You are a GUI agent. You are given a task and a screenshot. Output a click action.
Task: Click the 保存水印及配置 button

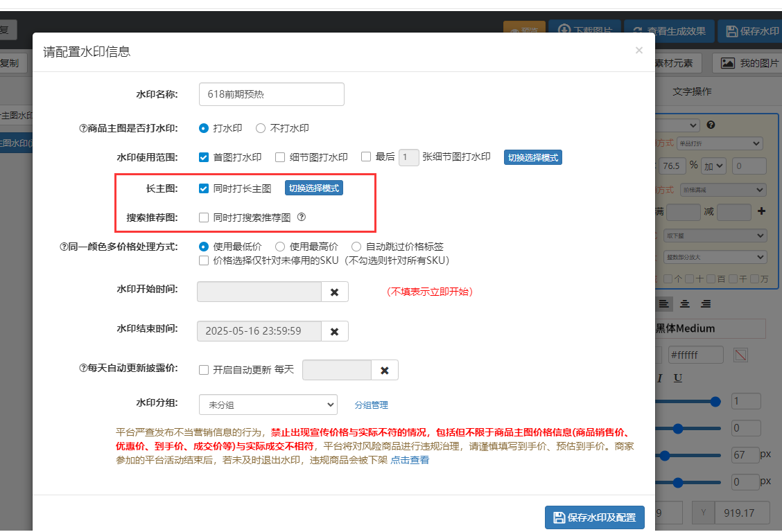[594, 517]
